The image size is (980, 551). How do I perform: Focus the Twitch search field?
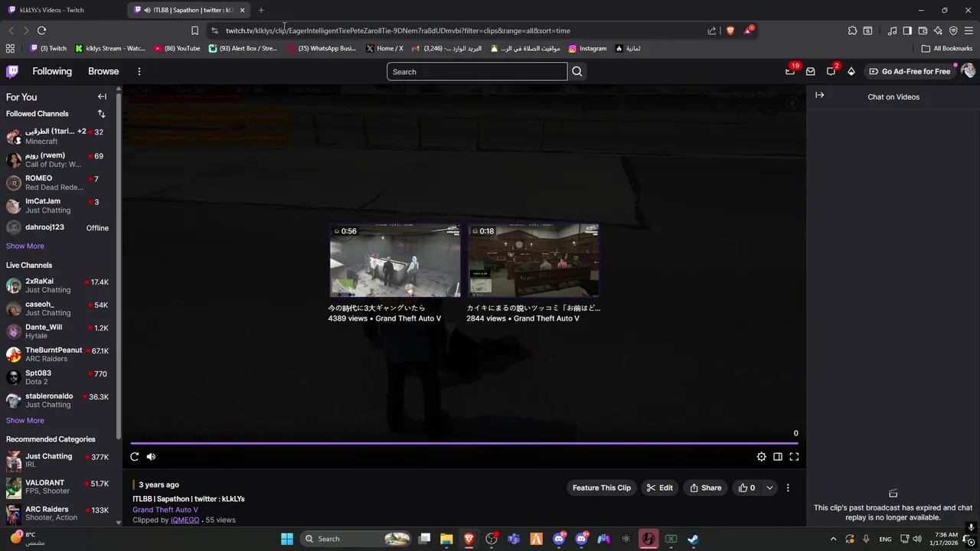pos(477,72)
